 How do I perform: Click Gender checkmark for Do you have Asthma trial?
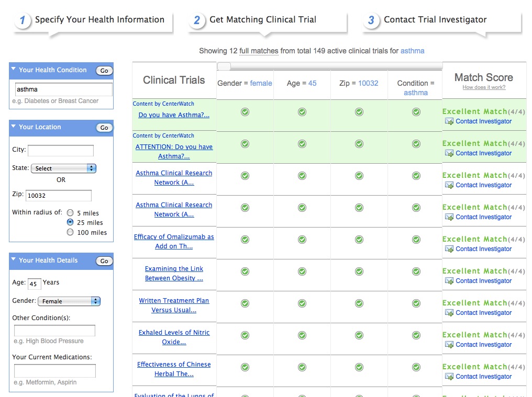tap(245, 112)
